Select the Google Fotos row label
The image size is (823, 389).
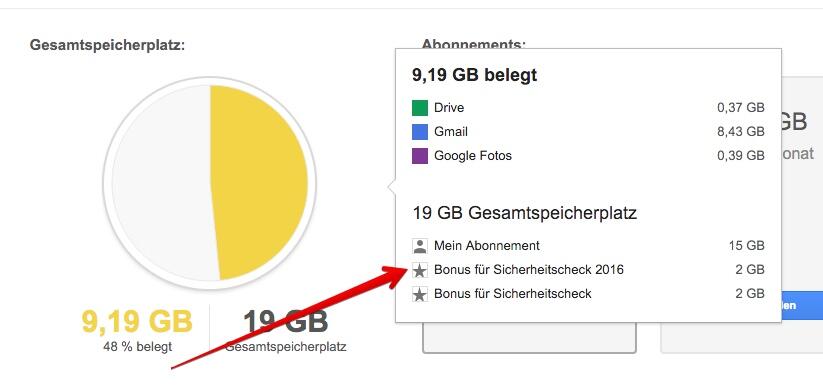click(x=472, y=156)
